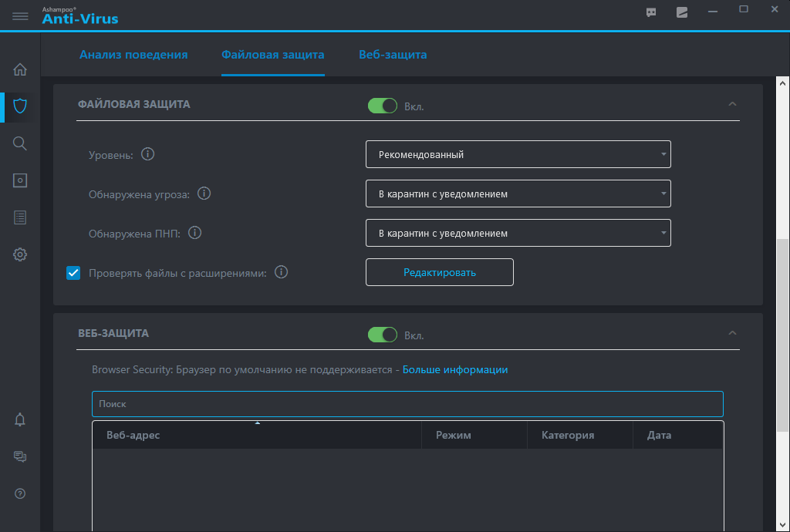The height and width of the screenshot is (532, 790).
Task: Click the info icon next to Уровень
Action: coord(148,154)
